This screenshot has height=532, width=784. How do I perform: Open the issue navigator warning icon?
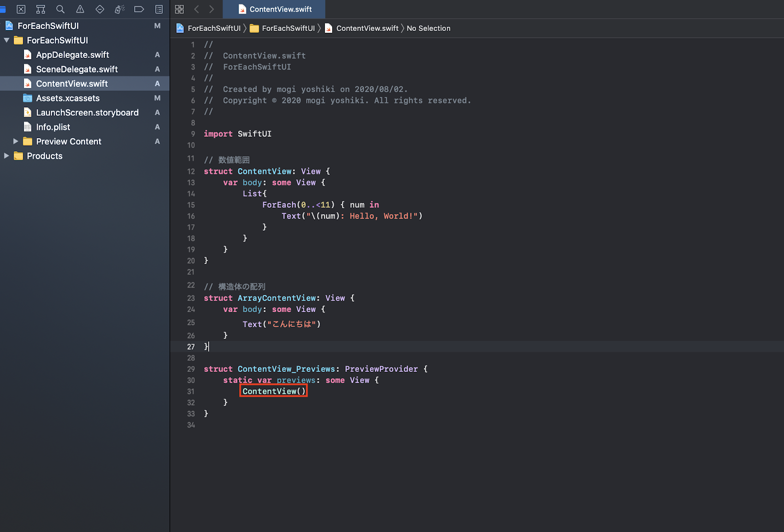tap(80, 9)
